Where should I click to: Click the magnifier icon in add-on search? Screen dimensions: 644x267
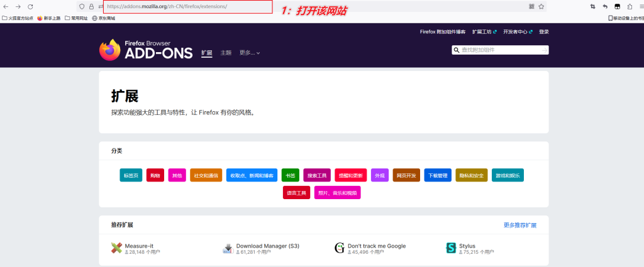(x=457, y=50)
